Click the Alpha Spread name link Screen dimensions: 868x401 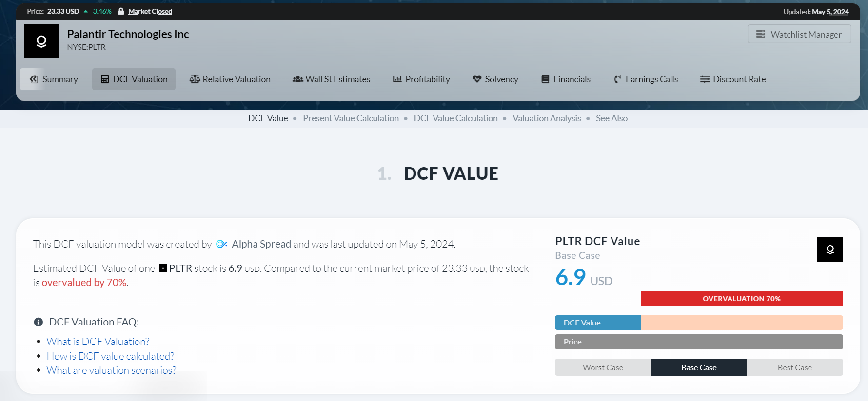pyautogui.click(x=261, y=244)
